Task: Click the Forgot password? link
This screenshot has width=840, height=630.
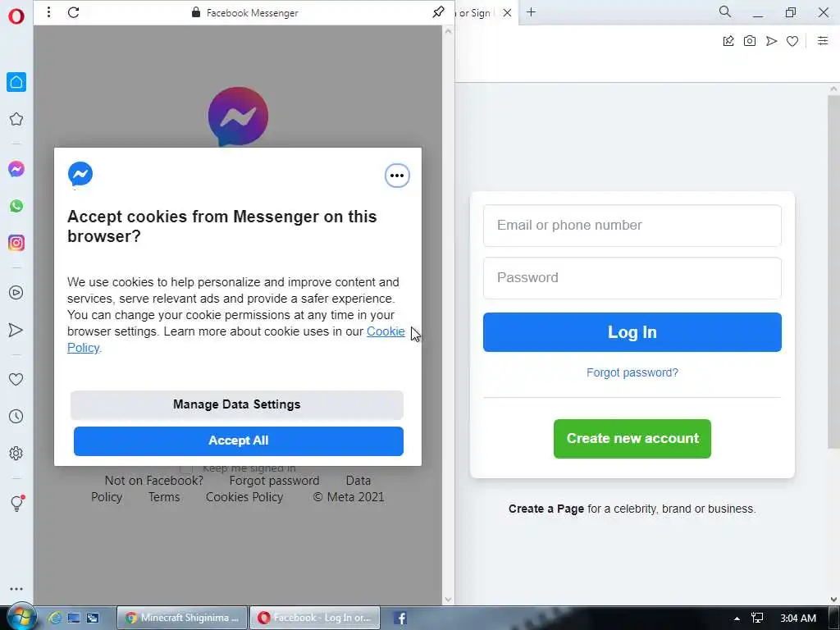Action: click(x=632, y=372)
